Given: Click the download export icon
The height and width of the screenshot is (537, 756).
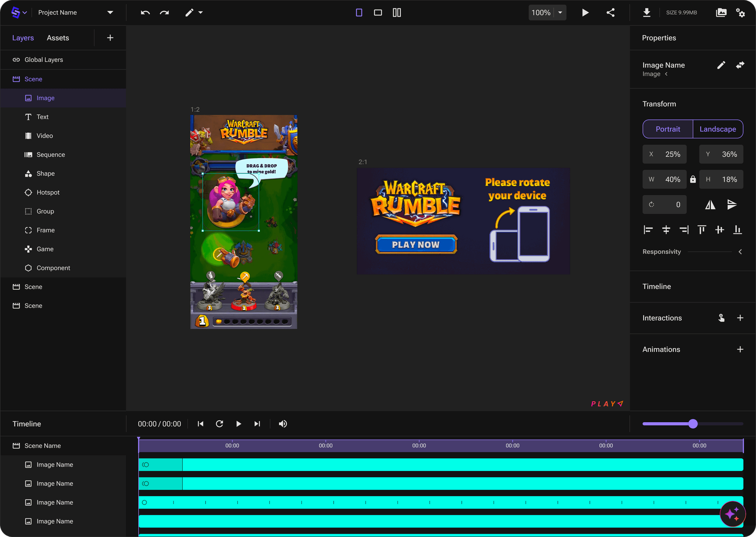Looking at the screenshot, I should [x=647, y=13].
